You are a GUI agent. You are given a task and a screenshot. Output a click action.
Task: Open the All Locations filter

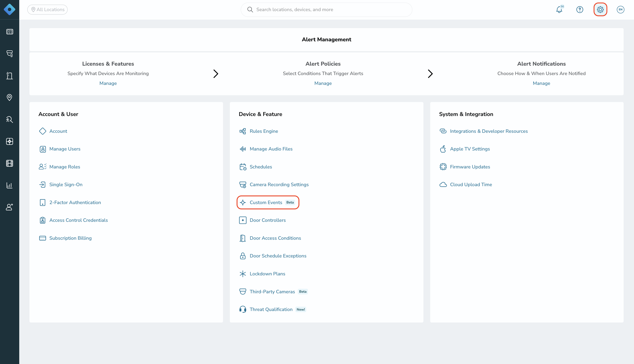[47, 9]
